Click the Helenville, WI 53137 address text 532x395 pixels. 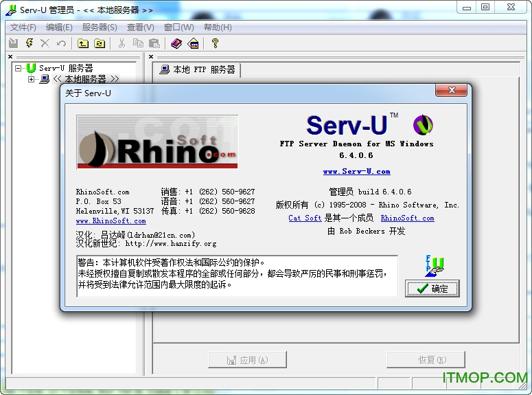(115, 211)
